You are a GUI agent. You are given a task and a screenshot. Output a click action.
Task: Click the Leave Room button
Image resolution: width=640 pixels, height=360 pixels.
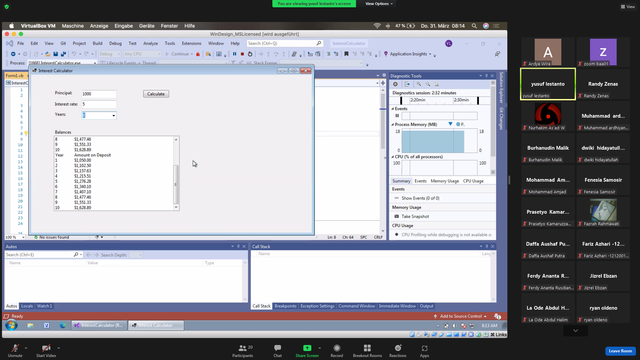click(620, 351)
